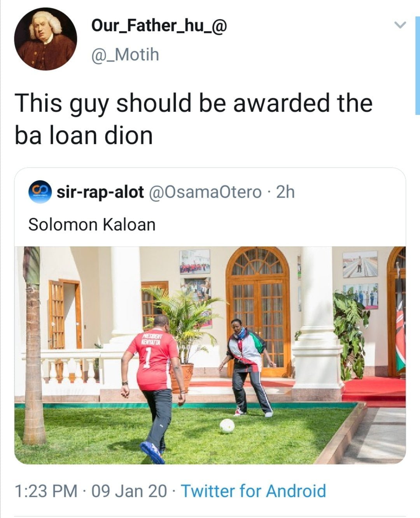Open the 1:23 PM tweet timestamp

click(x=46, y=491)
